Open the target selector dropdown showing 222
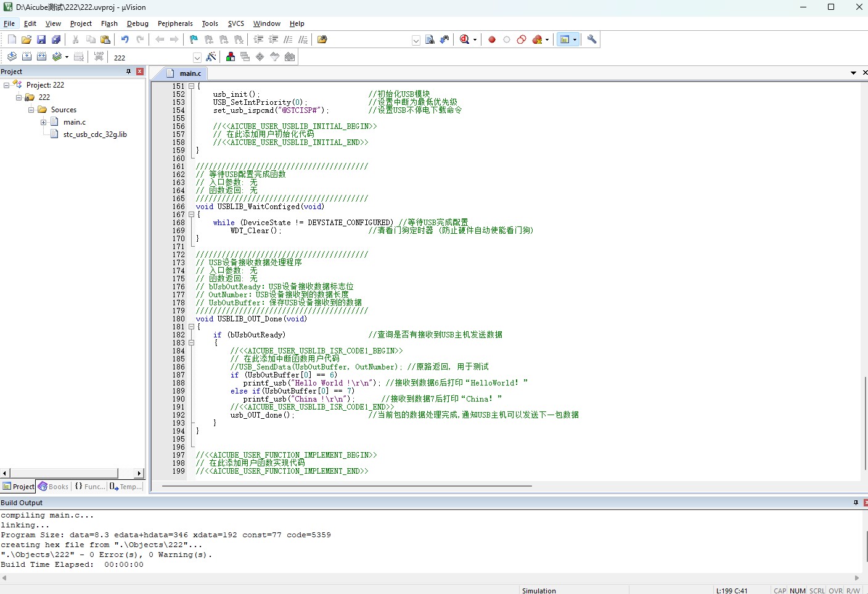Viewport: 868px width, 594px height. click(197, 57)
